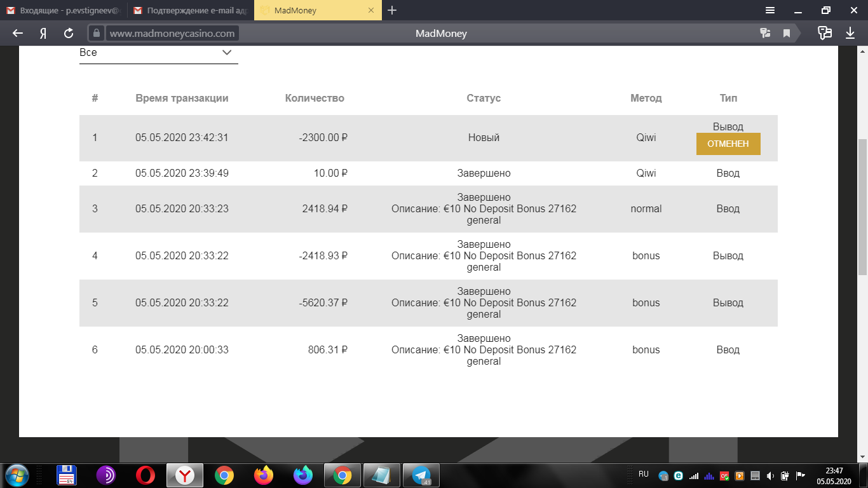Image resolution: width=868 pixels, height=488 pixels.
Task: Select the amount -5620.37 ₽
Action: (323, 302)
